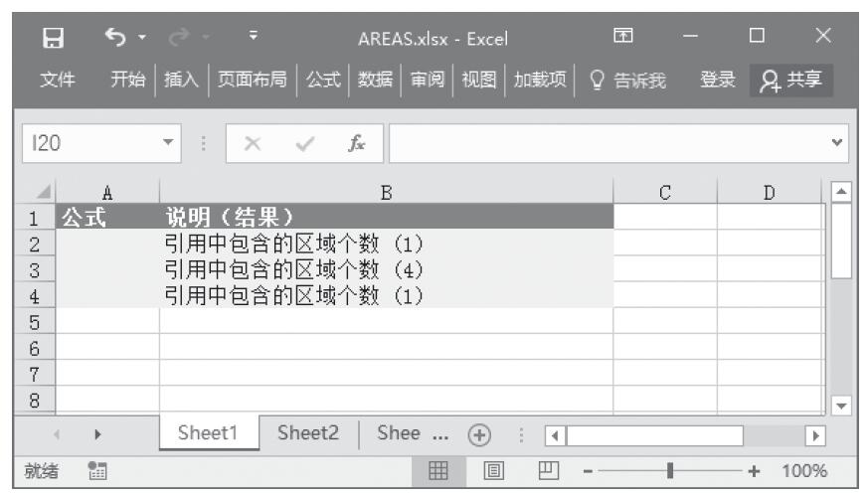Image resolution: width=868 pixels, height=495 pixels.
Task: Open Customize Quick Access Toolbar dropdown
Action: pyautogui.click(x=257, y=39)
